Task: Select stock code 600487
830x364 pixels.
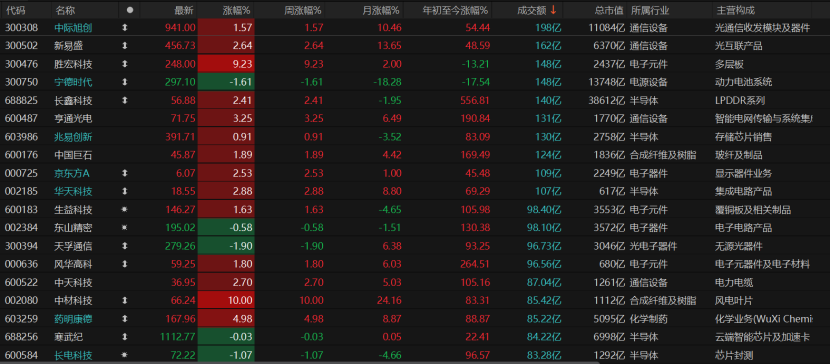Action: [x=21, y=119]
